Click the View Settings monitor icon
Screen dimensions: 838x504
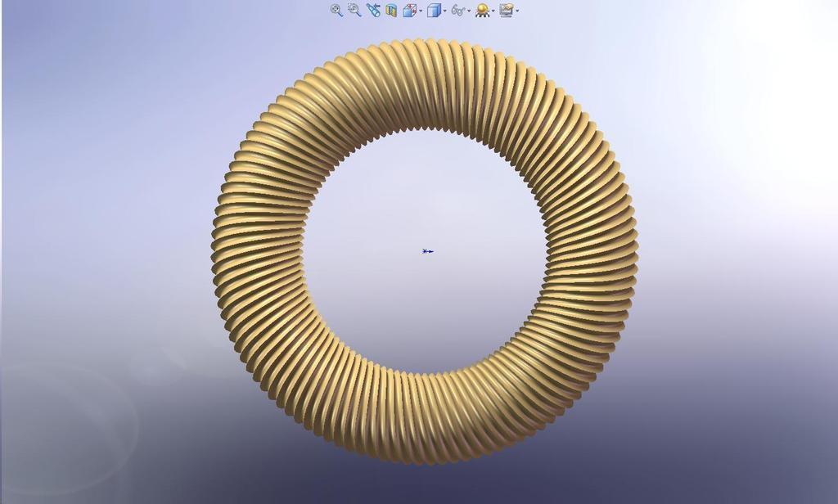click(507, 10)
